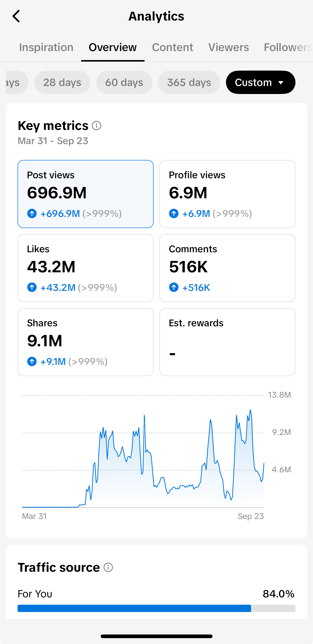Tap the Sep 23 label on chart
Image resolution: width=313 pixels, height=644 pixels.
pyautogui.click(x=251, y=517)
